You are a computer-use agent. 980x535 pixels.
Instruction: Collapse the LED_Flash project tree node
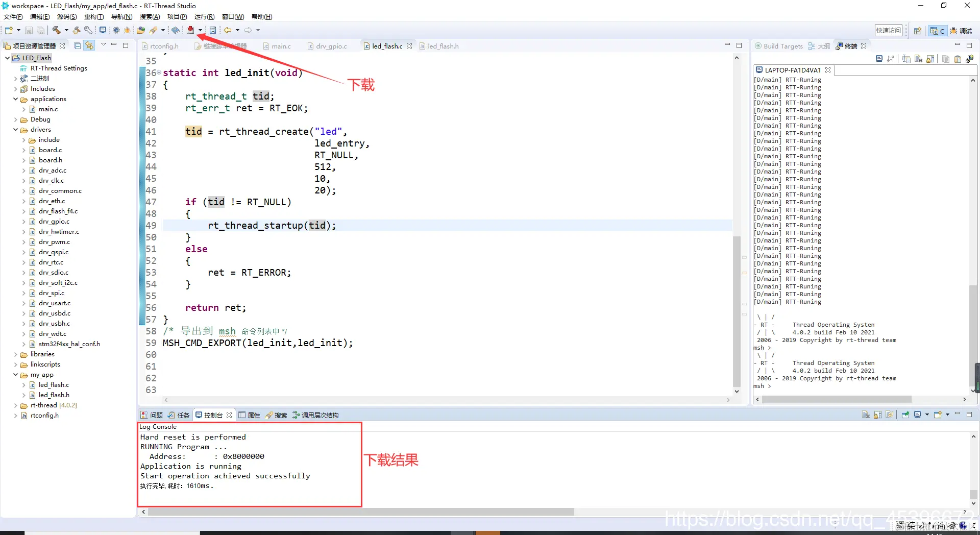7,58
